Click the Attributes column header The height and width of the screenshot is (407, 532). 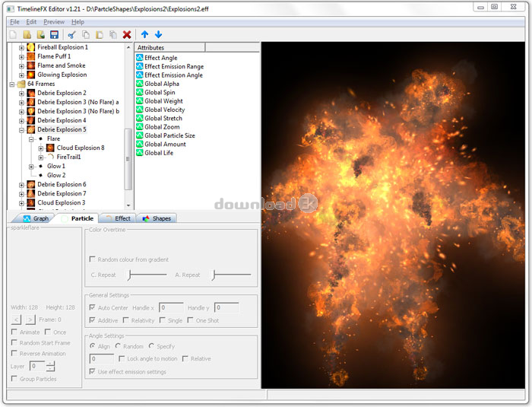pos(170,48)
